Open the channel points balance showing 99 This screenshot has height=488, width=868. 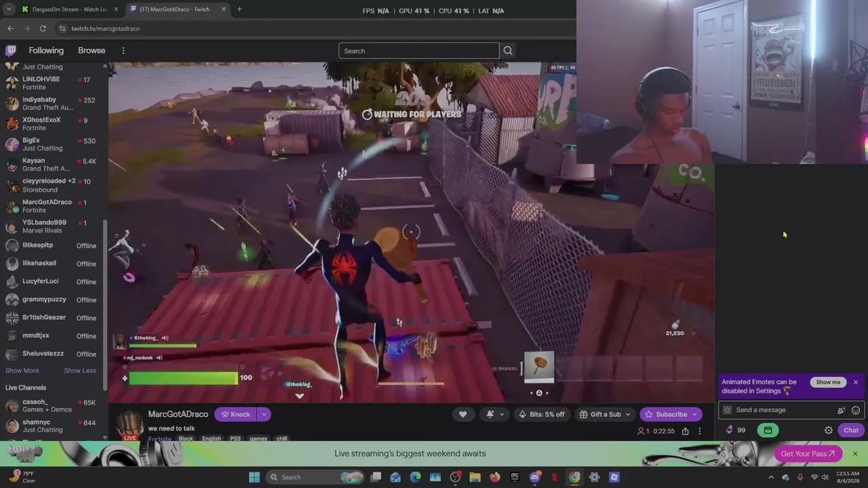point(736,430)
